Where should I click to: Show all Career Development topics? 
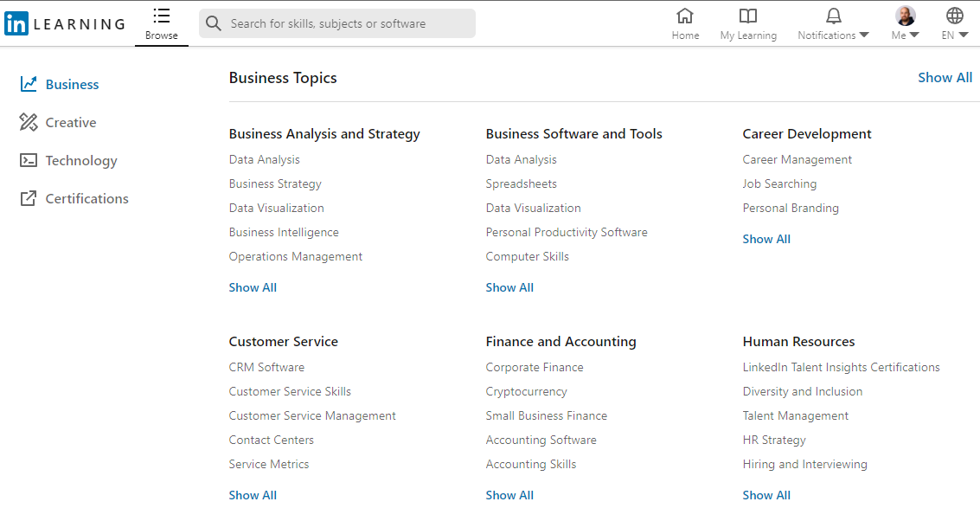point(766,239)
